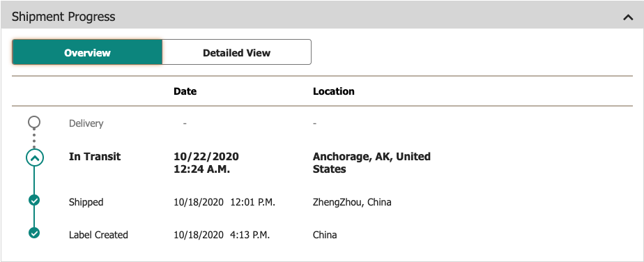Click the 10/18/2020 4:13 P.M. label date
Image resolution: width=644 pixels, height=262 pixels.
(222, 235)
